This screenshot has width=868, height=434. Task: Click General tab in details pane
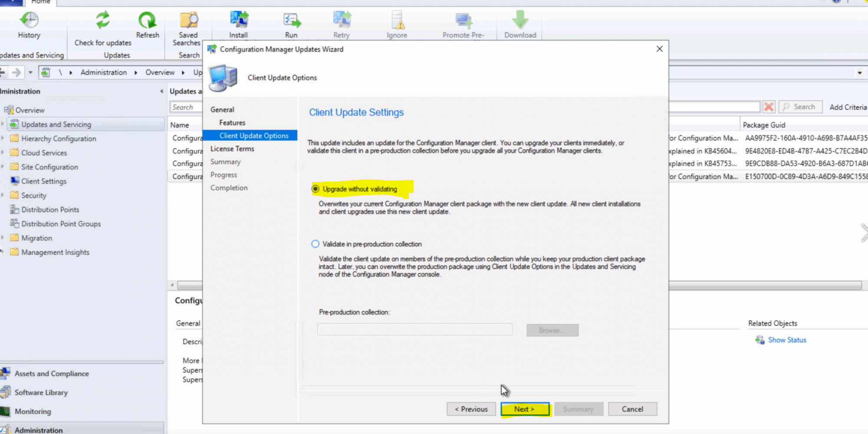[188, 323]
